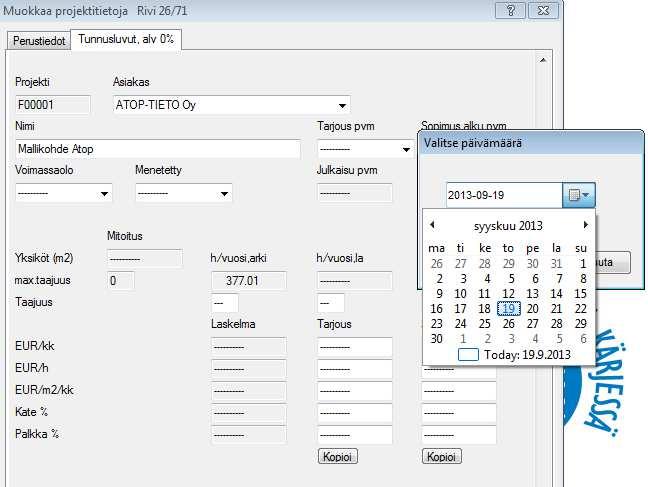Select day 20 in calendar

point(533,309)
